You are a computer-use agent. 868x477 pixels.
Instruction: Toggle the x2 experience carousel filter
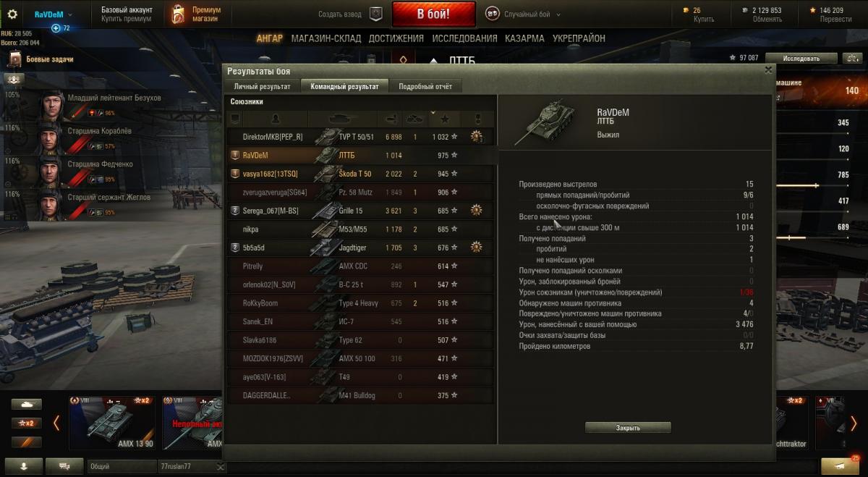click(x=26, y=423)
